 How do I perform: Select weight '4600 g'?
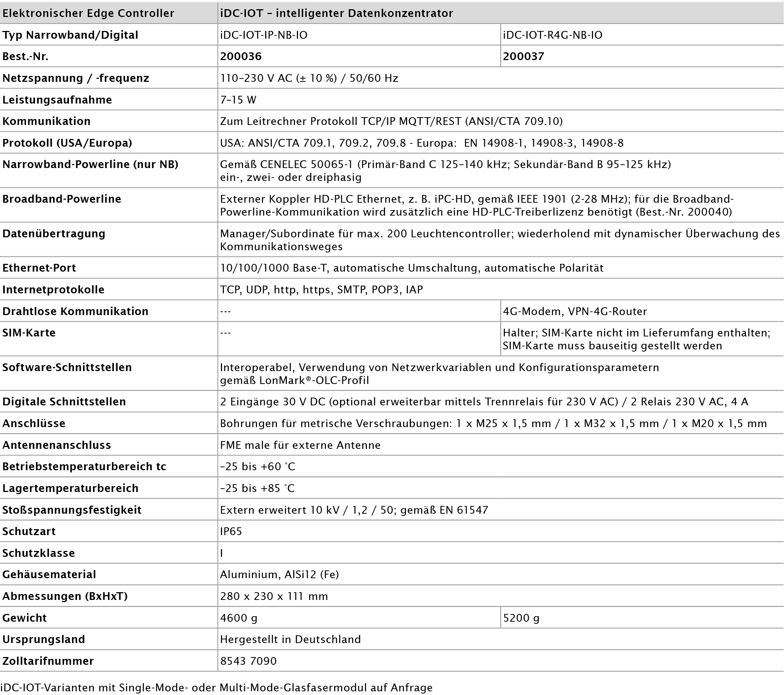tap(239, 618)
